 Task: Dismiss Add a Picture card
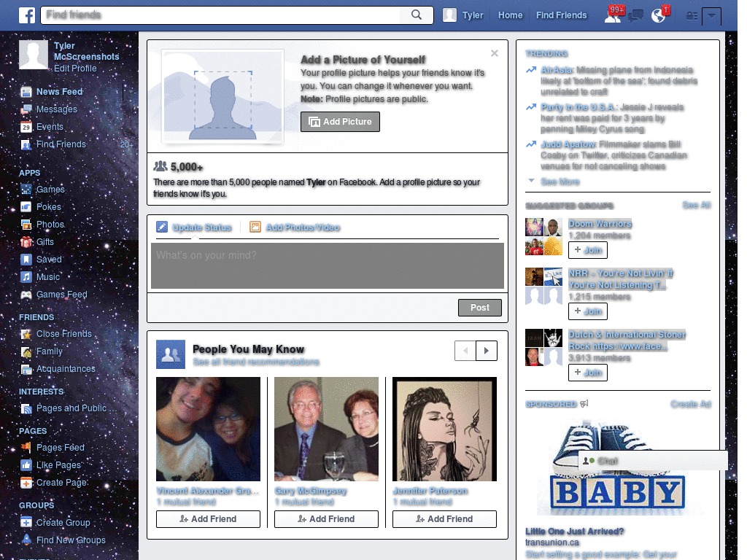(x=495, y=53)
